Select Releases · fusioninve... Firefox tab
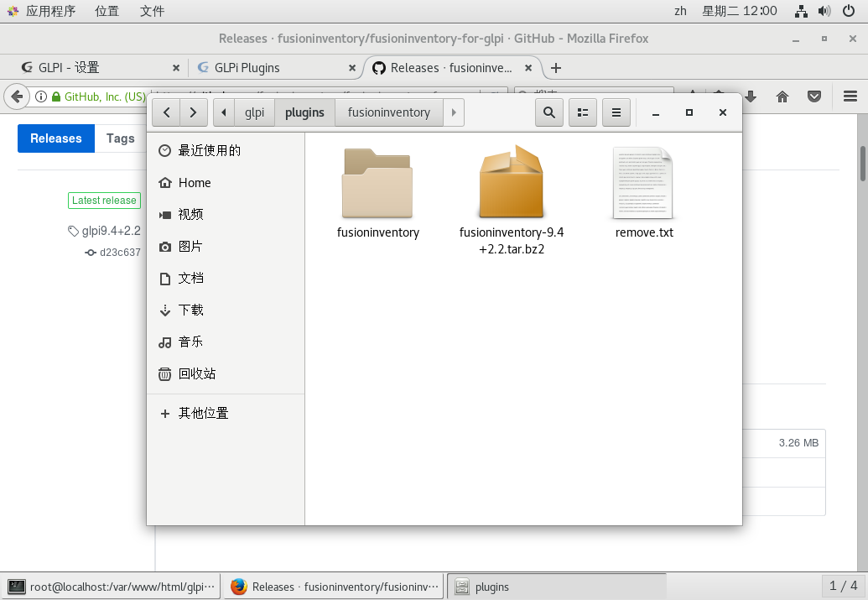This screenshot has height=600, width=868. (451, 68)
